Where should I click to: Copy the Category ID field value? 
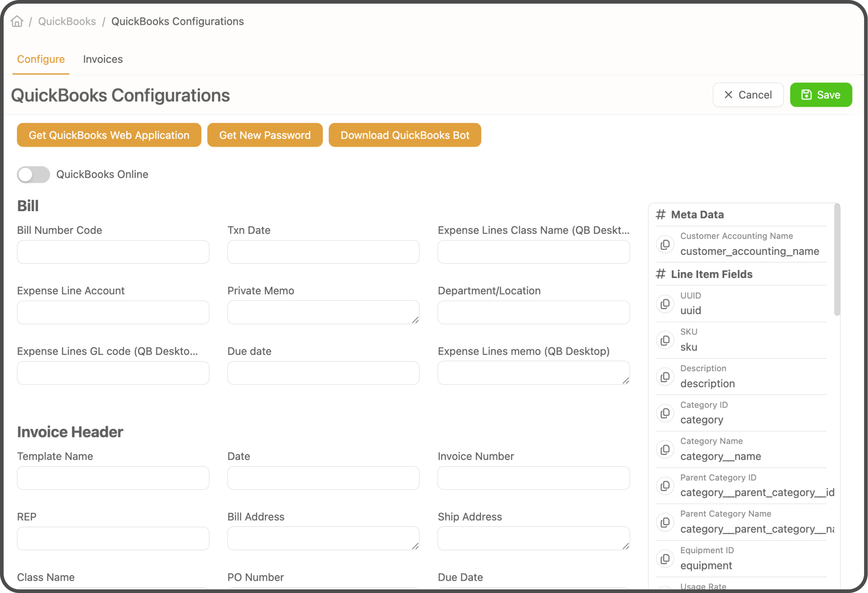coord(665,413)
